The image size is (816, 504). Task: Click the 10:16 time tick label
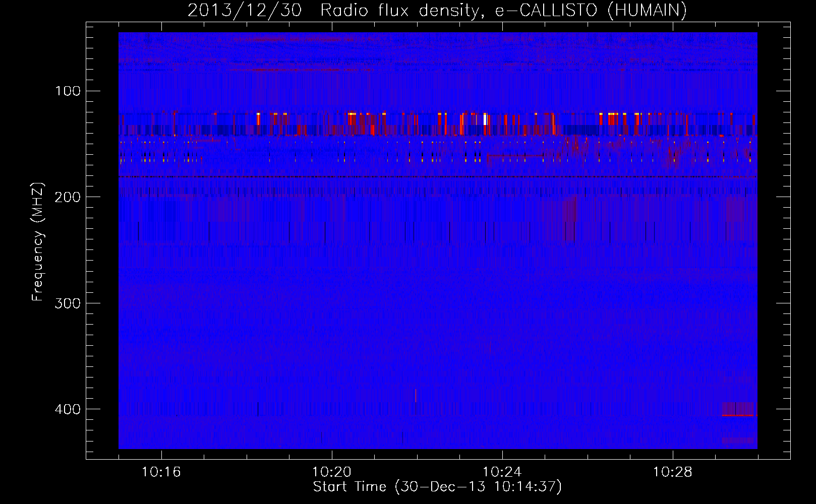(161, 472)
